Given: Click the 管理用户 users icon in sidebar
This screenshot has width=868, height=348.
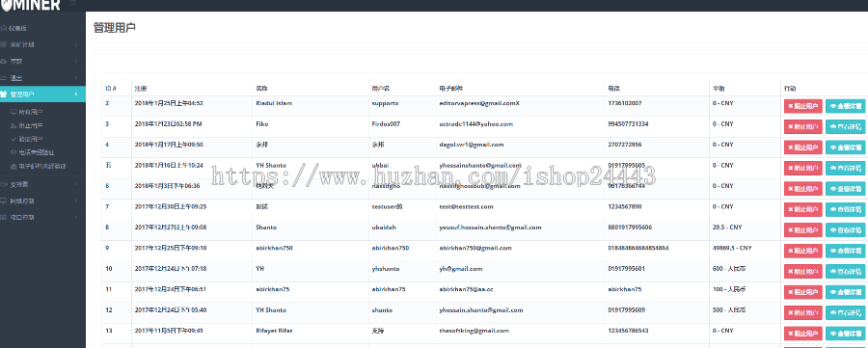Looking at the screenshot, I should tap(4, 94).
